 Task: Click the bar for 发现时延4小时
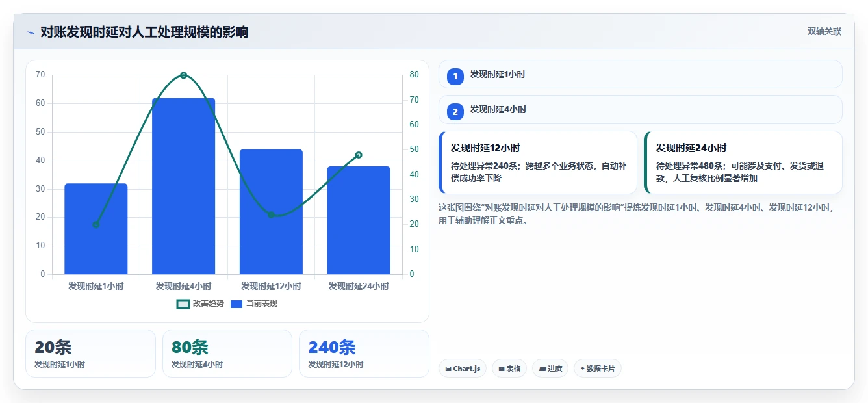pos(183,186)
